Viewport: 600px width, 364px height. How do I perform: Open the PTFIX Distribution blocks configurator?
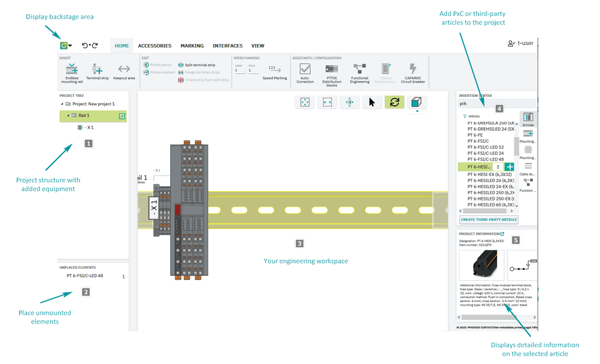[x=332, y=75]
